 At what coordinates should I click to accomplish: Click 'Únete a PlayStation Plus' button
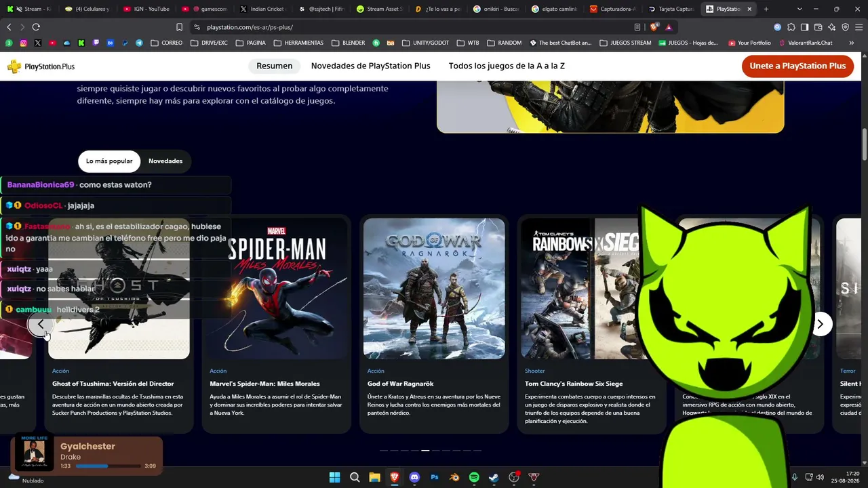pos(797,66)
